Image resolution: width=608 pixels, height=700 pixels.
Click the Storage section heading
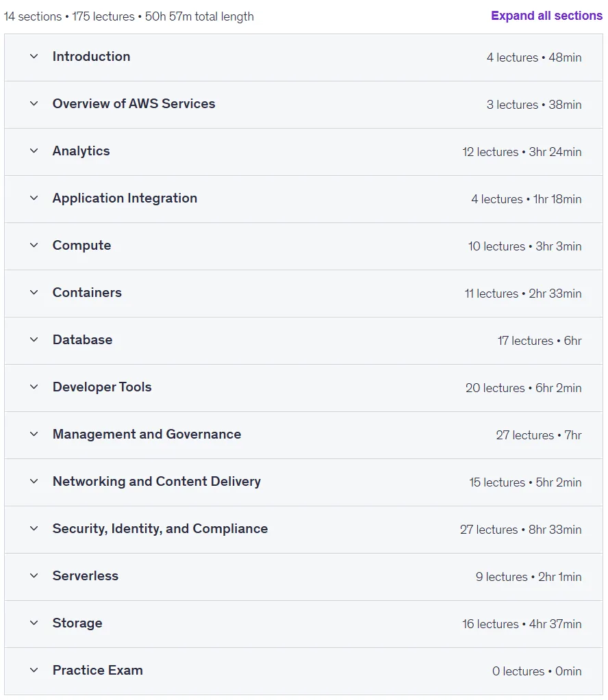[77, 623]
